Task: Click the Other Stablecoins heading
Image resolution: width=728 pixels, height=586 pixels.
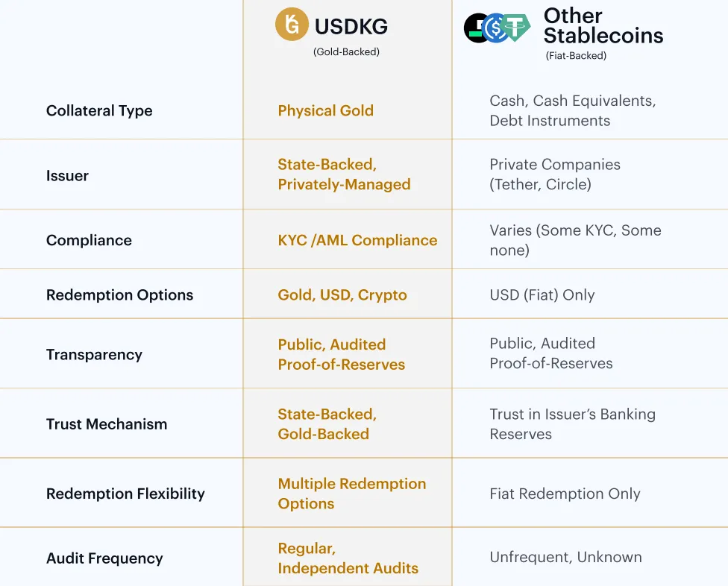Action: point(603,25)
